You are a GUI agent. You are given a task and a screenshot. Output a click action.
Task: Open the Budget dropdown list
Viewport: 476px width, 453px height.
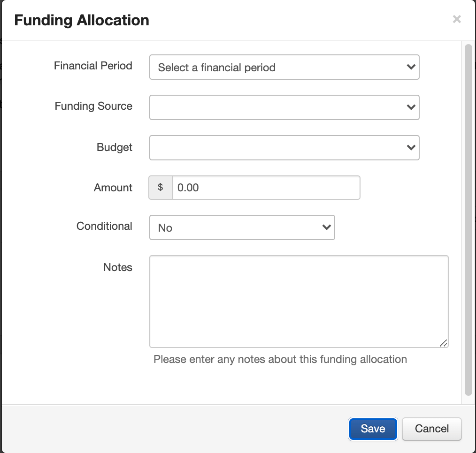[x=284, y=148]
